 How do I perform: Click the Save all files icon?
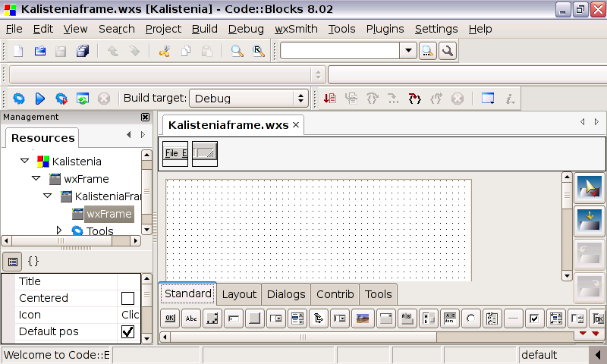(83, 51)
